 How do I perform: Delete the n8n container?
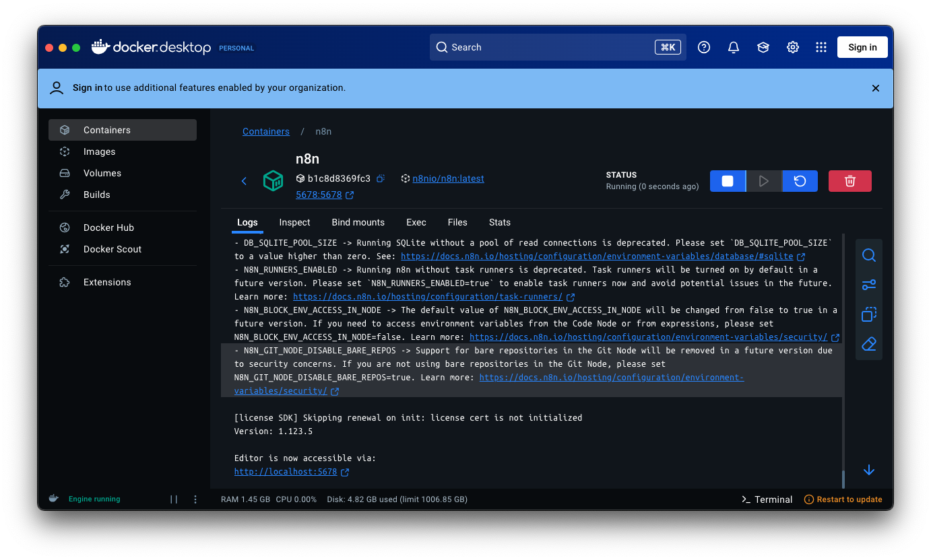point(850,181)
